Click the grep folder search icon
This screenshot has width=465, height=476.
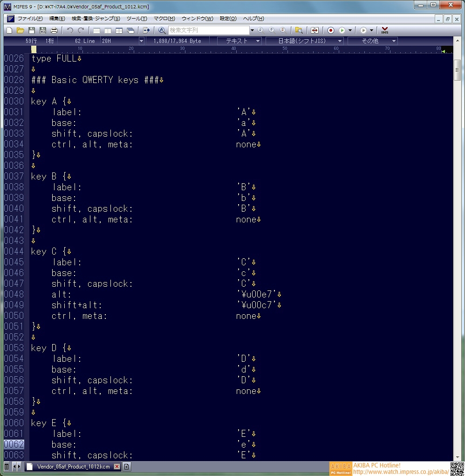coord(299,30)
